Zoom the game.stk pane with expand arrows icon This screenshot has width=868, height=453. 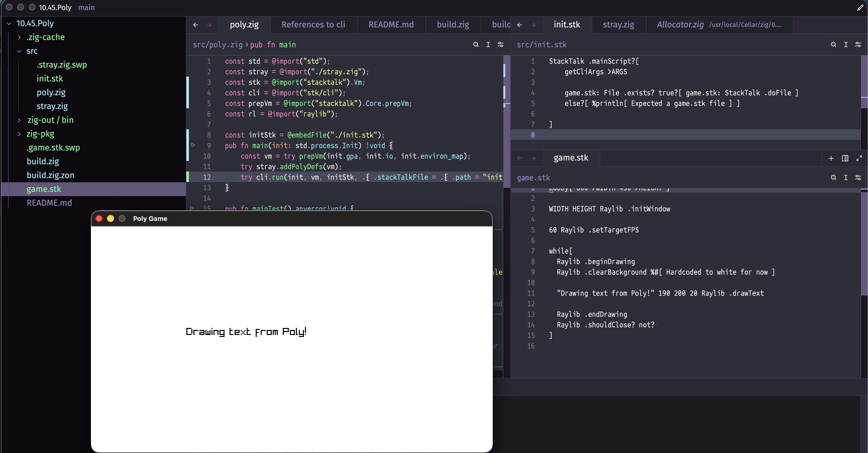(x=859, y=158)
